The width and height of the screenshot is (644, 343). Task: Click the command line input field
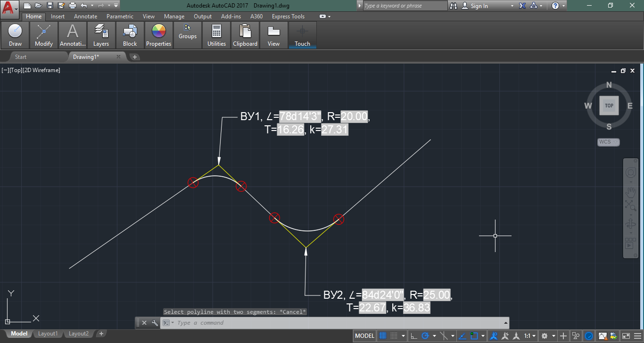click(x=330, y=323)
